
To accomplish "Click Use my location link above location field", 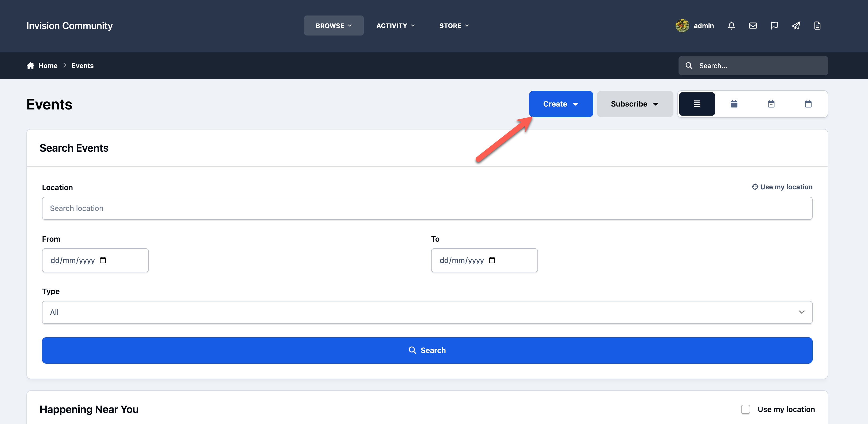I will click(x=782, y=187).
